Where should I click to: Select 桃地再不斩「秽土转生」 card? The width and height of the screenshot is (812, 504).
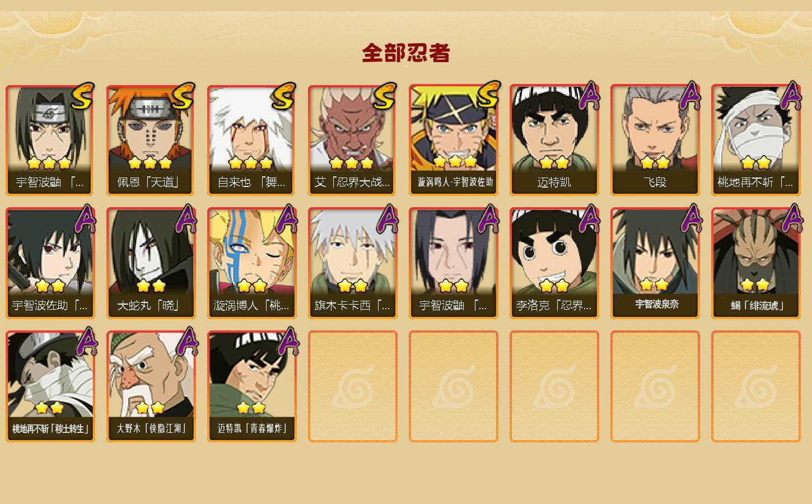pos(50,386)
